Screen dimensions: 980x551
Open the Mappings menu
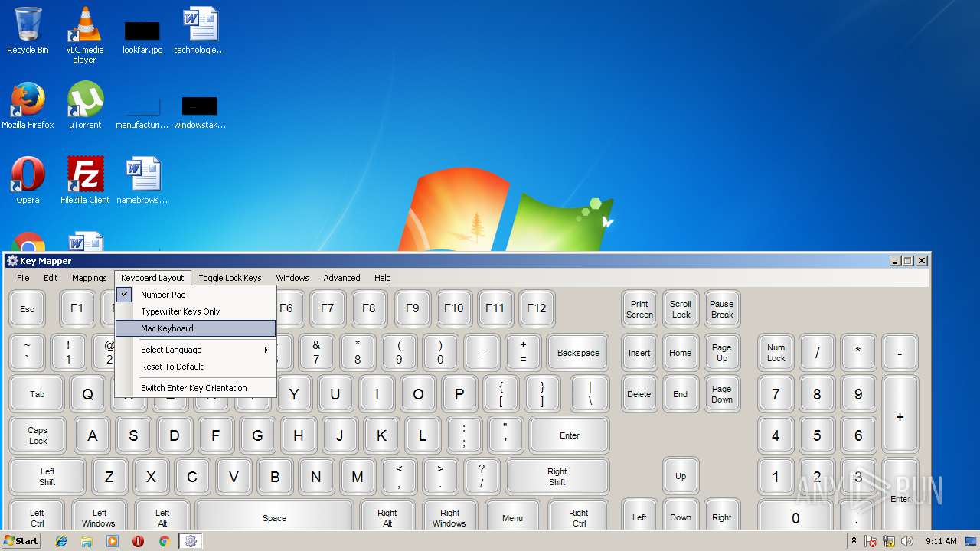point(90,278)
